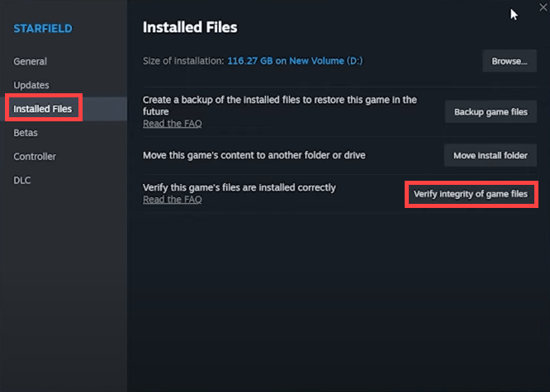This screenshot has height=392, width=550.
Task: Close the Starfield properties window
Action: pos(543,7)
